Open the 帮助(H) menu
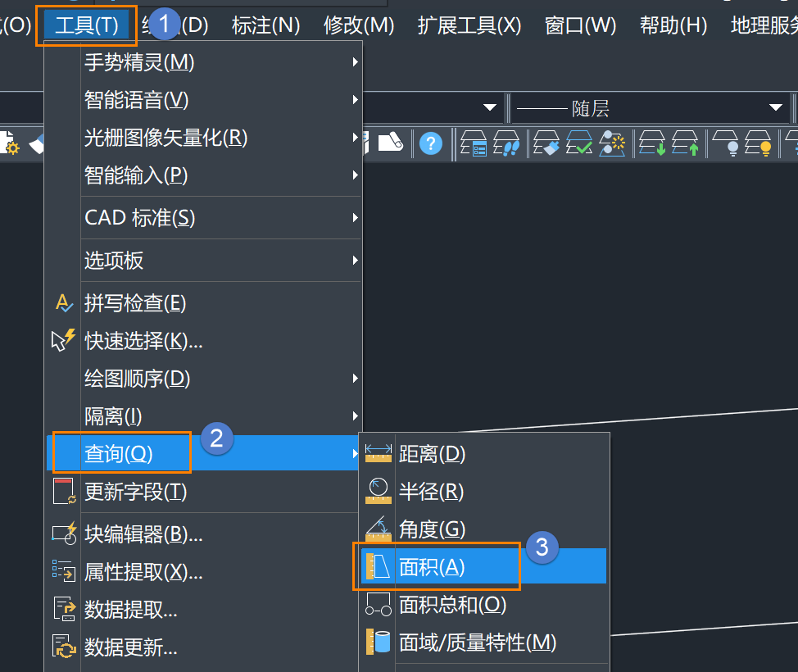Viewport: 798px width, 672px height. coord(673,25)
